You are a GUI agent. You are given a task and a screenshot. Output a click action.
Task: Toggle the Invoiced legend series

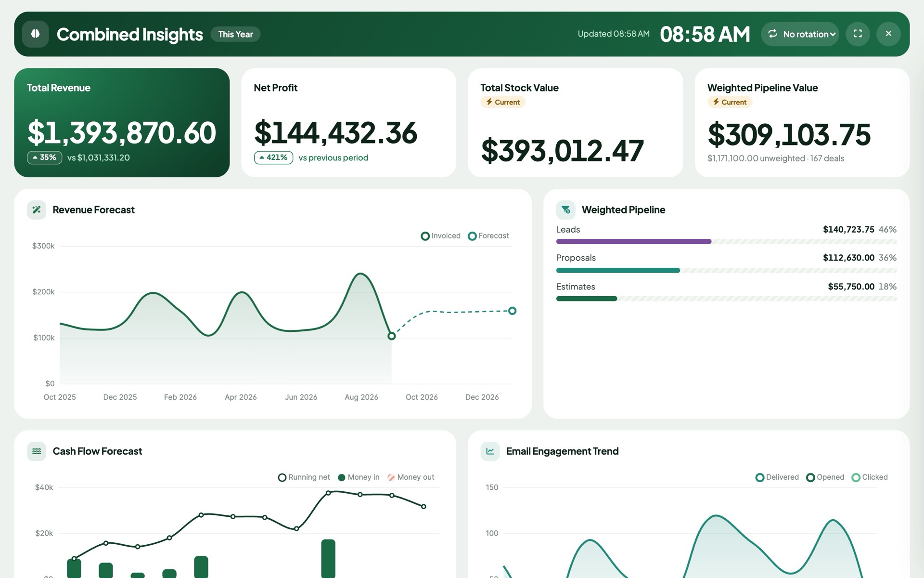[440, 236]
